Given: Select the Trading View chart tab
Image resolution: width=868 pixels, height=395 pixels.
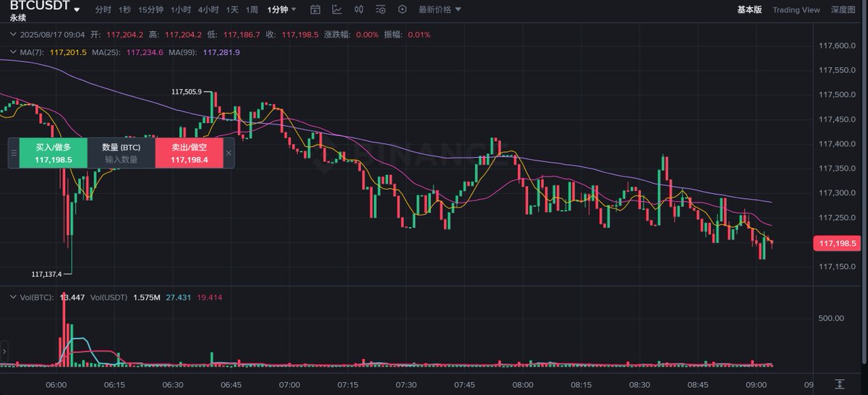Looking at the screenshot, I should (796, 9).
